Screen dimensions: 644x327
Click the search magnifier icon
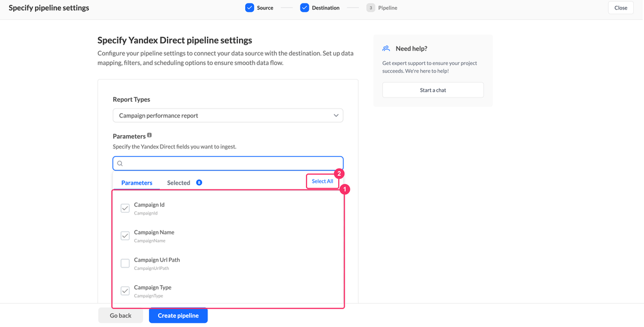tap(120, 163)
